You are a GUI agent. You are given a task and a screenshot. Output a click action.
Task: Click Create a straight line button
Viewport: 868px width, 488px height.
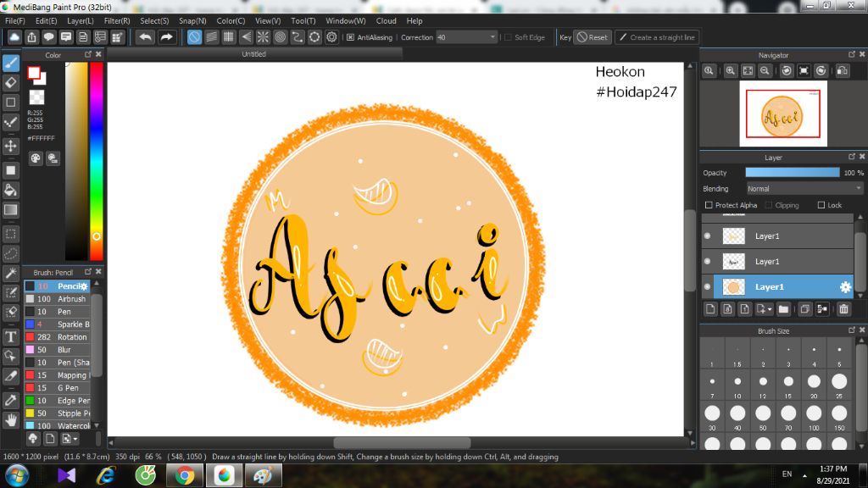(657, 37)
